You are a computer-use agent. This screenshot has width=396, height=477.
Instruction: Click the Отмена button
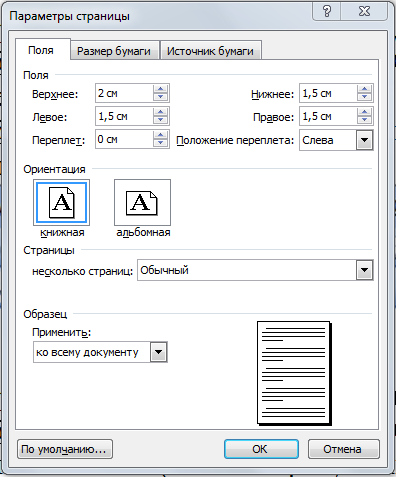(x=343, y=449)
